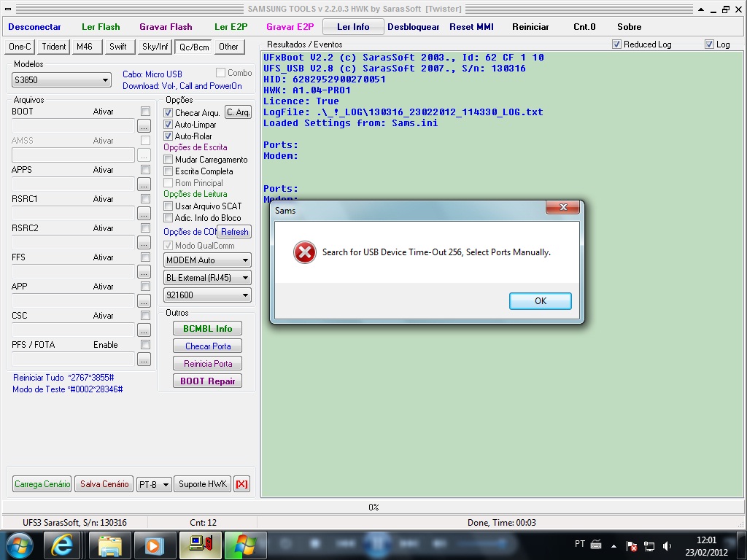Launch Windows Media Player from the taskbar

(x=153, y=545)
